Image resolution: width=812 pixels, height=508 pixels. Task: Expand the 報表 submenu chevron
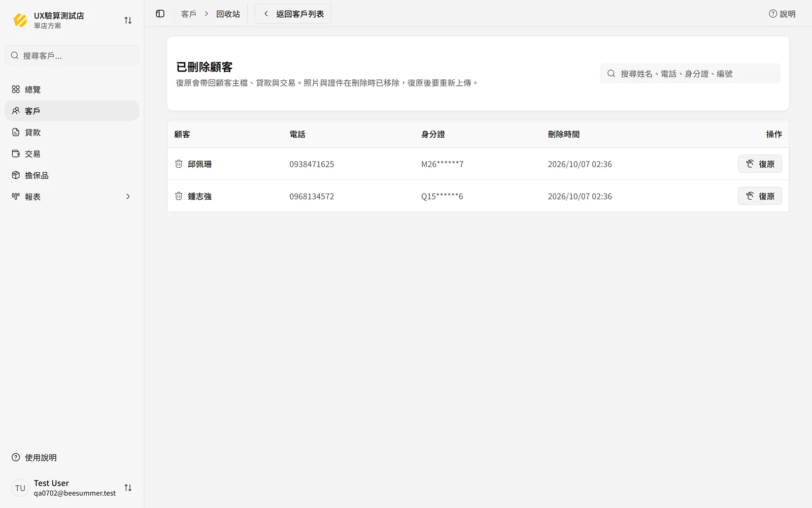click(128, 197)
